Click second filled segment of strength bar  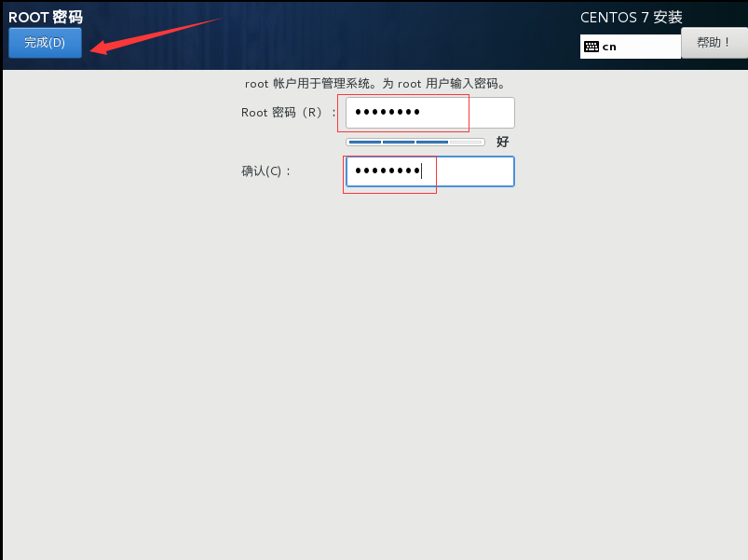399,143
